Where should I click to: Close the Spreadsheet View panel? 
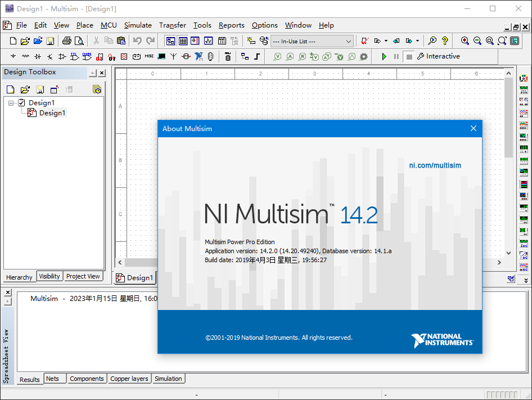pos(8,293)
